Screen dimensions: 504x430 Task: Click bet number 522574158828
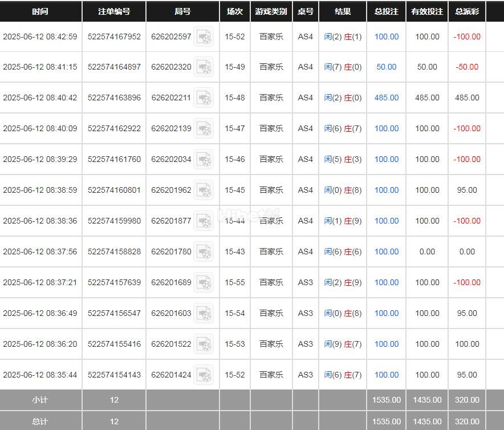(x=114, y=251)
